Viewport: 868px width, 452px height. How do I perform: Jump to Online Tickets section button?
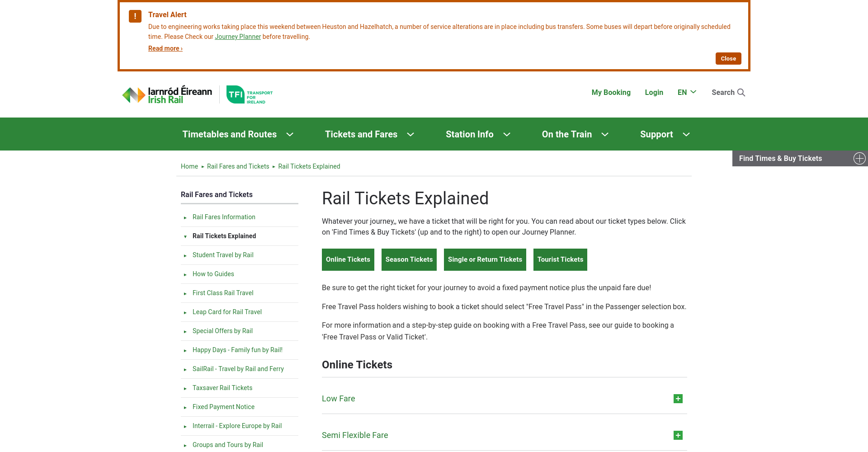348,259
